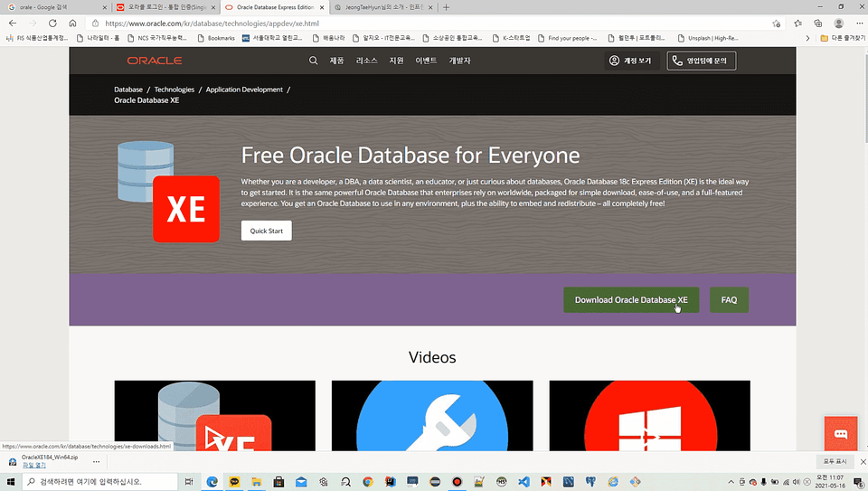
Task: Click the ORACLE logo
Action: (155, 61)
